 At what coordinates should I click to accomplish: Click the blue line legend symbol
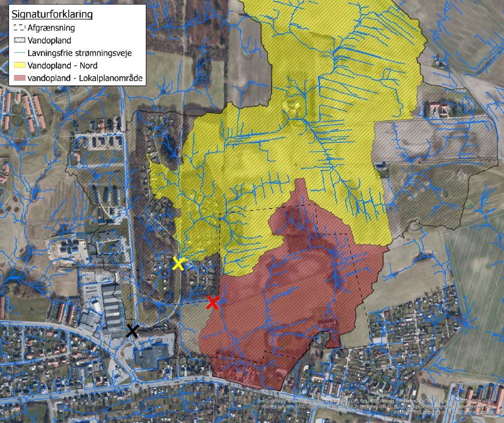click(x=19, y=53)
